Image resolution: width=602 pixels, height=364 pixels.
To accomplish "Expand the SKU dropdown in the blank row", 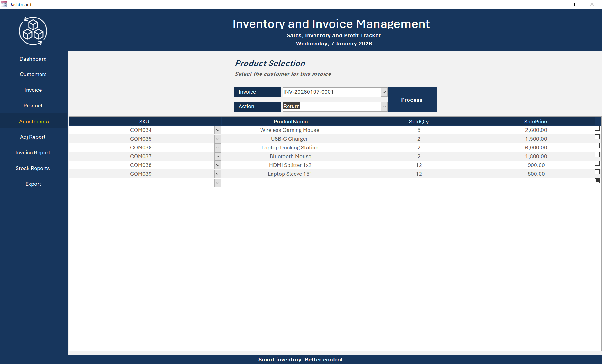I will coord(218,183).
